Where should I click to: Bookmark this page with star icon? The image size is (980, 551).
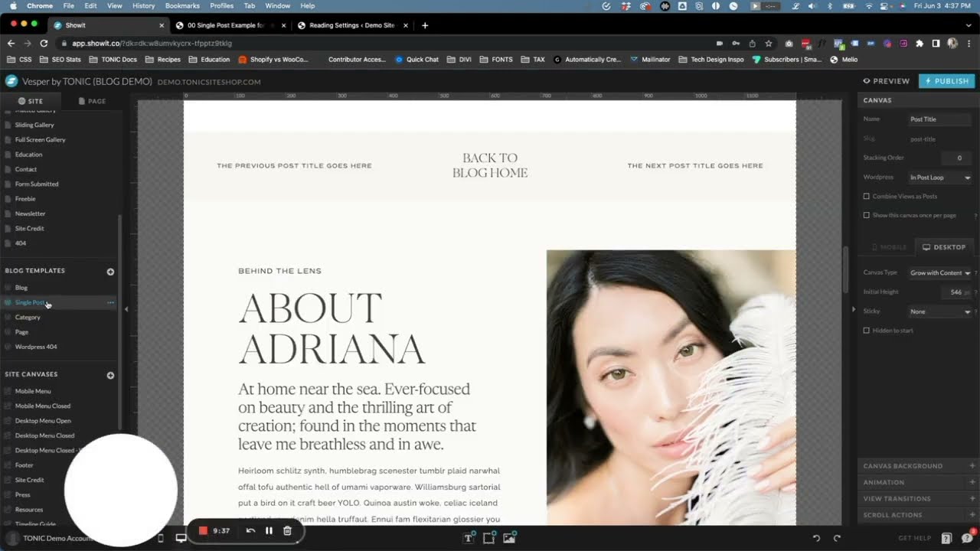coord(769,44)
